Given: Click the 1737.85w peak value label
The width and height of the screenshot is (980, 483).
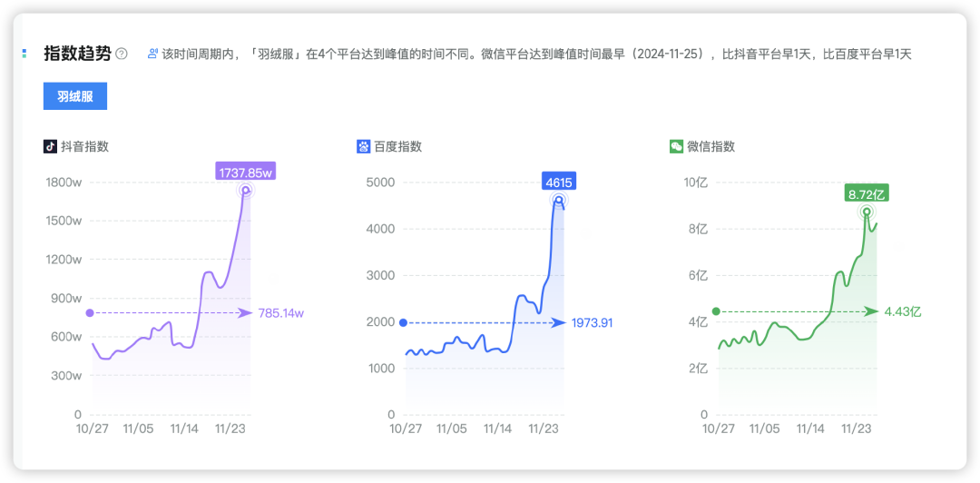Looking at the screenshot, I should (245, 171).
